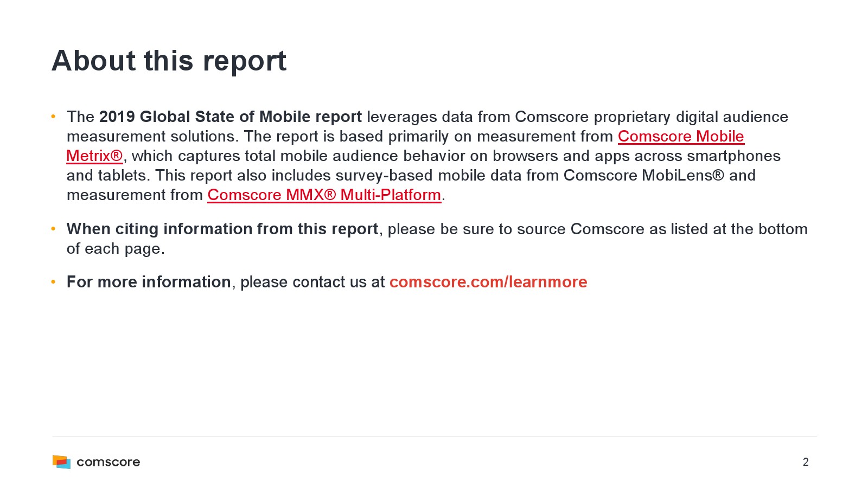
Task: Click bold "2019 Global State of Mobile report"
Action: pyautogui.click(x=230, y=117)
